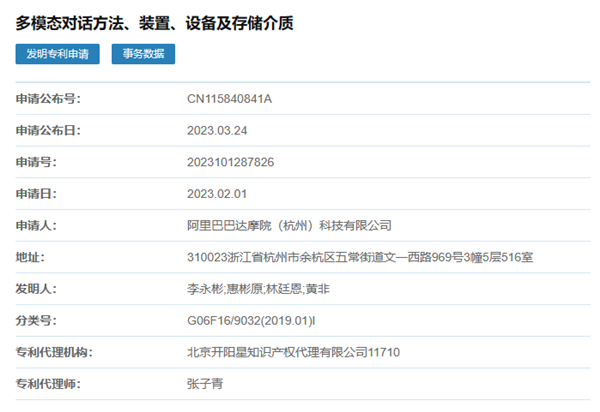Click the 分类号 label
Screen dimensions: 600x412
point(36,321)
